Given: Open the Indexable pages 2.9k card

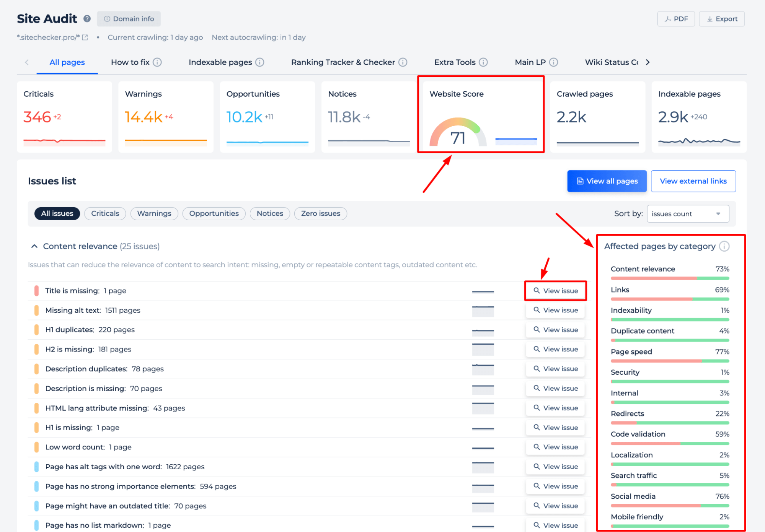Looking at the screenshot, I should click(x=699, y=117).
